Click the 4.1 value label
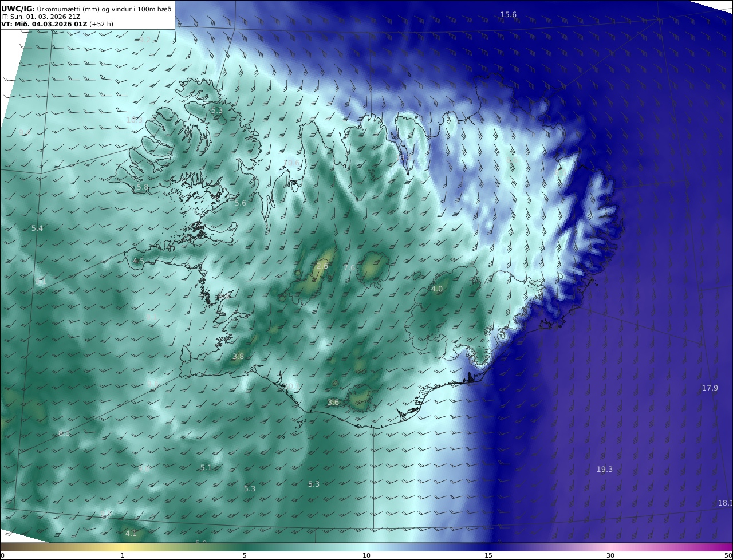733x560 pixels. [x=131, y=534]
